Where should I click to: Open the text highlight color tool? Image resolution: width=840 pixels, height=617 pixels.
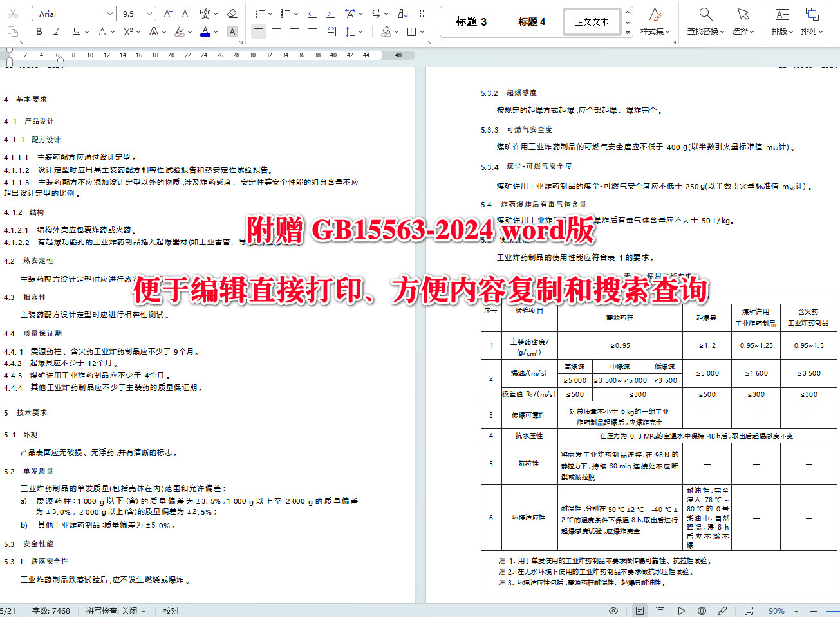tap(181, 31)
